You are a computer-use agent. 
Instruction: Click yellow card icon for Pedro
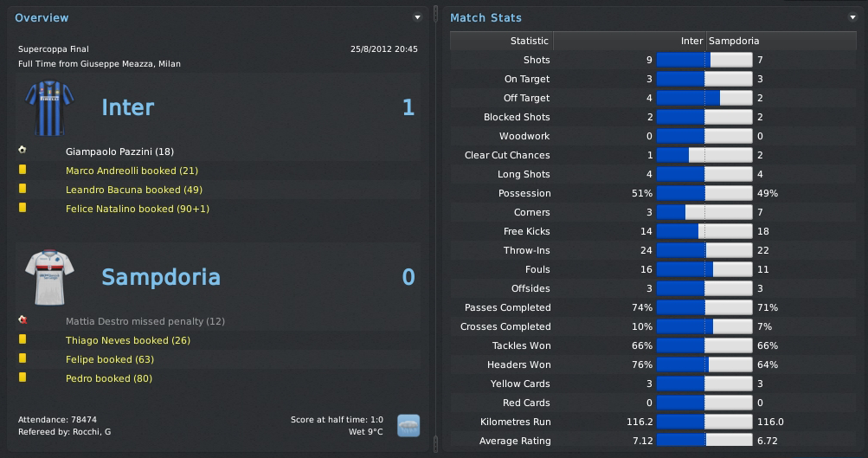pos(23,378)
